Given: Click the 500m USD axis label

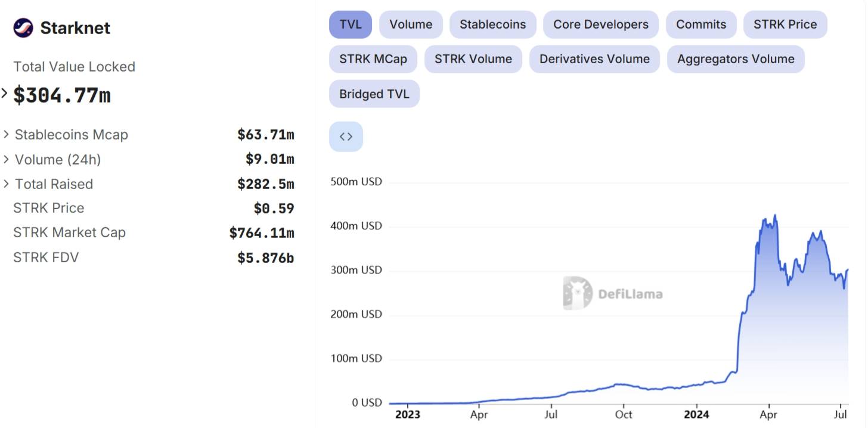Looking at the screenshot, I should (356, 182).
